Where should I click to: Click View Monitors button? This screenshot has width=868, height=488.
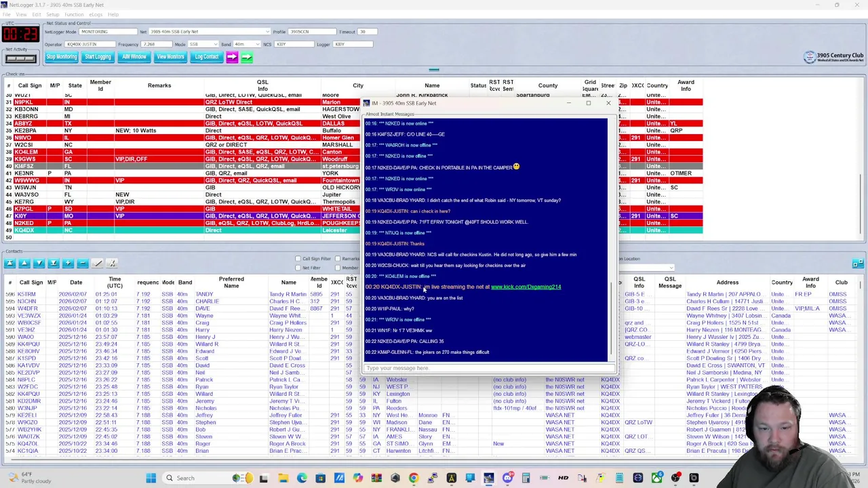point(170,57)
